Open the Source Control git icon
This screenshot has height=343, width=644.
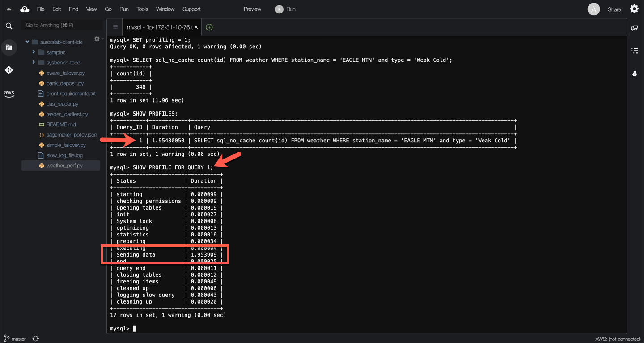click(9, 70)
